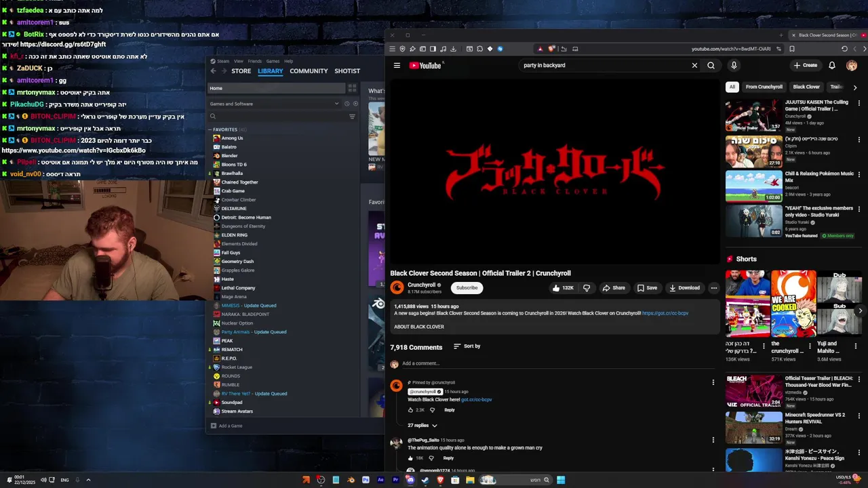Viewport: 868px width, 488px height.
Task: Open the video's more actions ellipsis
Action: coord(713,288)
